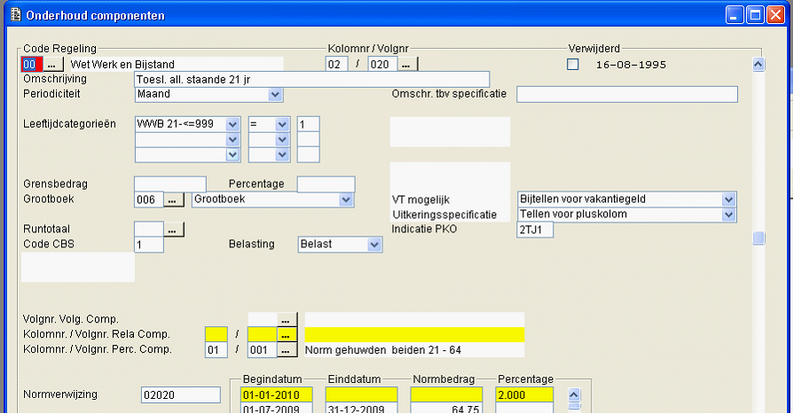Select the Begindatum cell 01-01-2010

point(276,395)
